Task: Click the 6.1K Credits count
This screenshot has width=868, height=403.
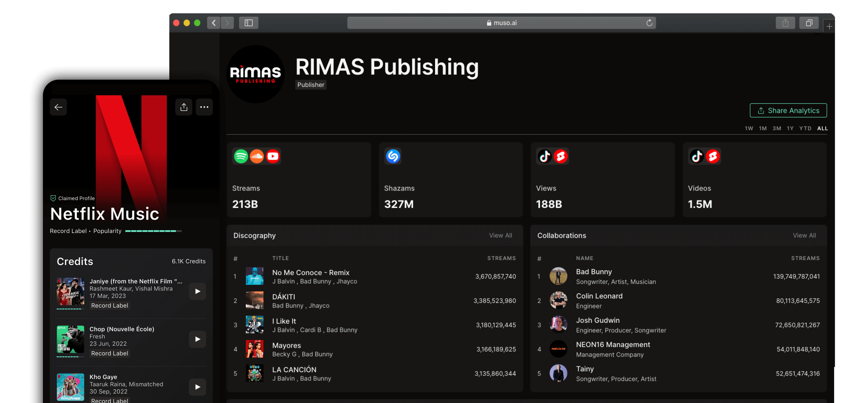Action: [x=189, y=261]
